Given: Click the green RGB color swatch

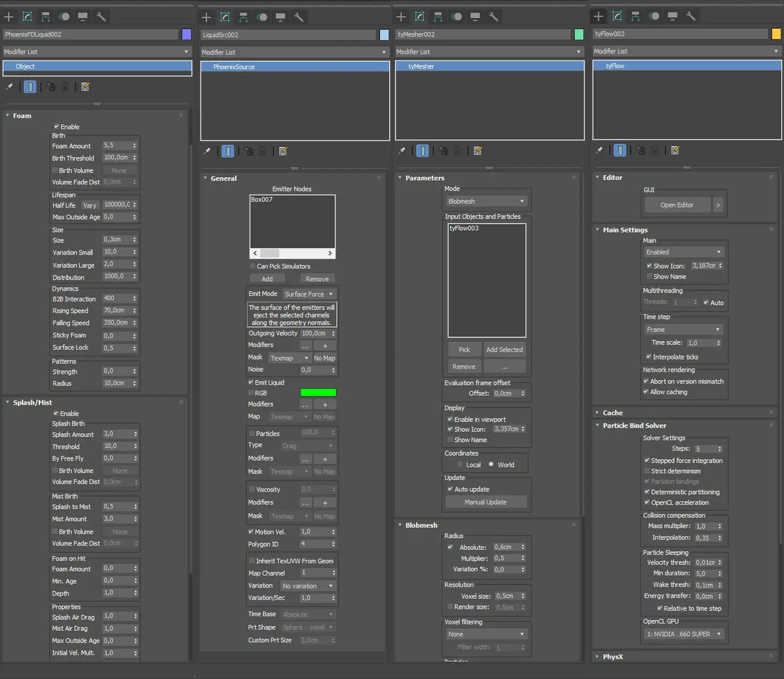Looking at the screenshot, I should click(x=318, y=393).
